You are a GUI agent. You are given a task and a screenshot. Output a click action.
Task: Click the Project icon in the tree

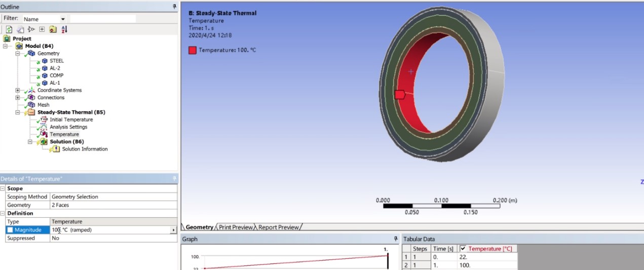[x=7, y=39]
